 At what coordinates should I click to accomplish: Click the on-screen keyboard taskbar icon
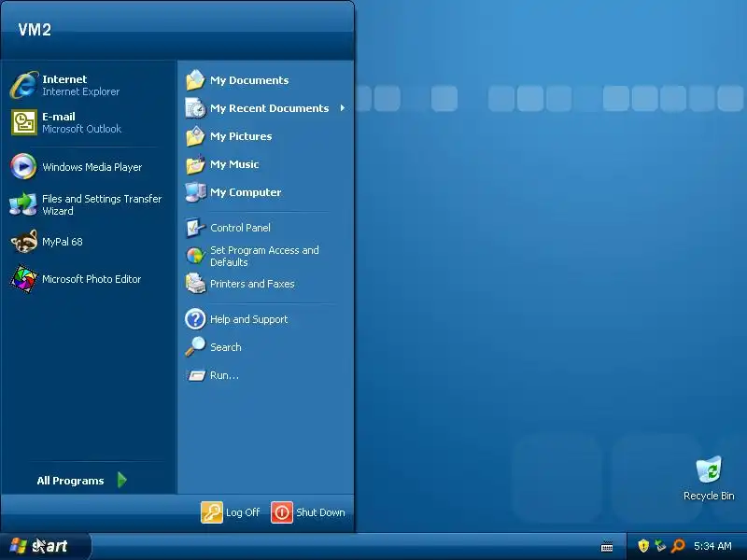coord(607,547)
